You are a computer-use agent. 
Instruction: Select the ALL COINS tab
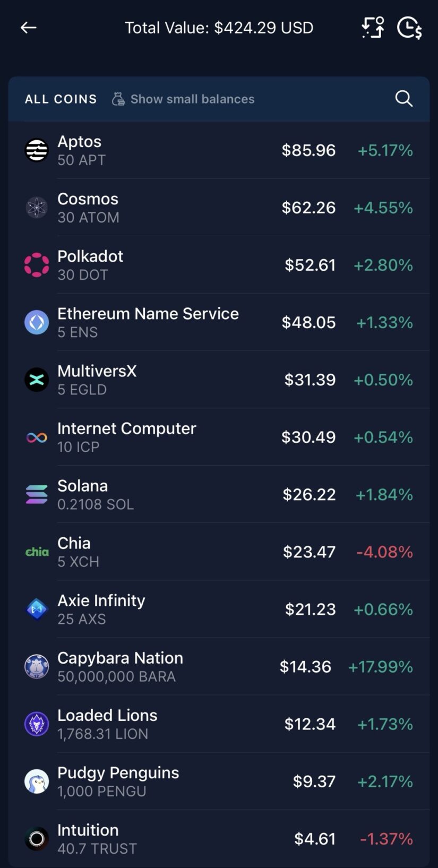(x=61, y=99)
